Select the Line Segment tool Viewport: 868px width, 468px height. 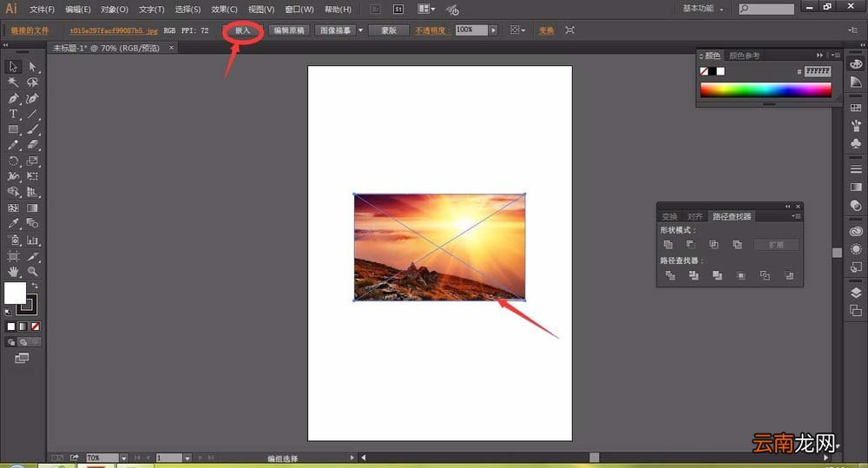pyautogui.click(x=33, y=114)
